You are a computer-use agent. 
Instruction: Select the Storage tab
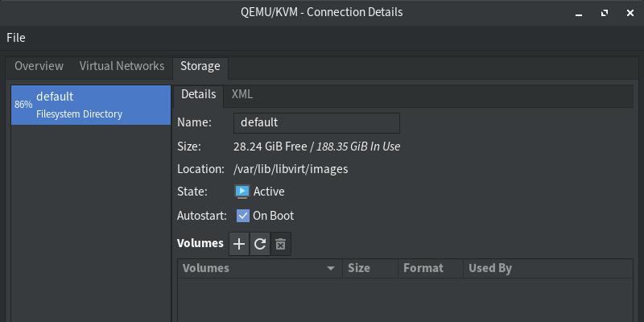pos(200,66)
